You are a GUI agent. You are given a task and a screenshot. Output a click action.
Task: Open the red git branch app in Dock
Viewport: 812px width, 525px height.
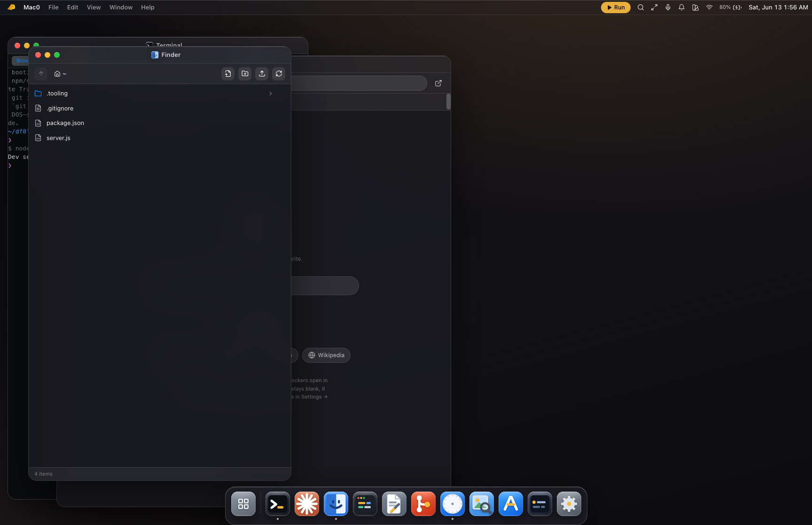[x=423, y=504]
